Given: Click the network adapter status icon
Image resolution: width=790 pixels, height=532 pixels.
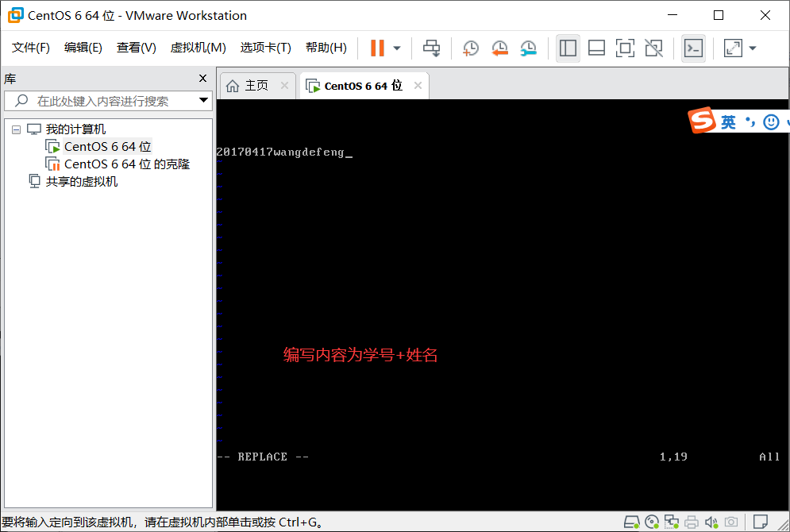Looking at the screenshot, I should click(x=671, y=522).
